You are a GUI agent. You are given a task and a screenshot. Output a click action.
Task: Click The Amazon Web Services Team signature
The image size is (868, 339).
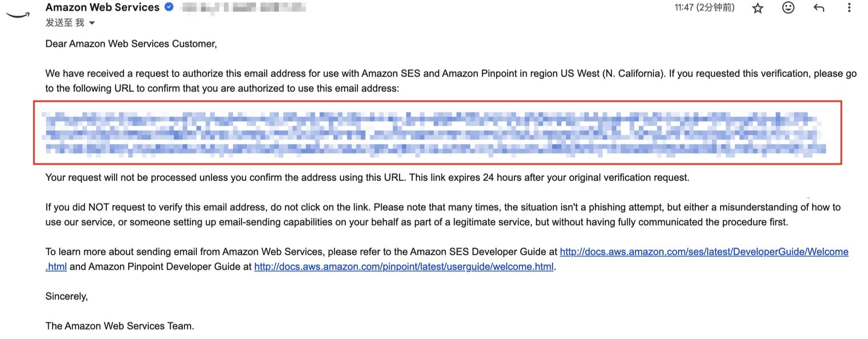[x=120, y=326]
